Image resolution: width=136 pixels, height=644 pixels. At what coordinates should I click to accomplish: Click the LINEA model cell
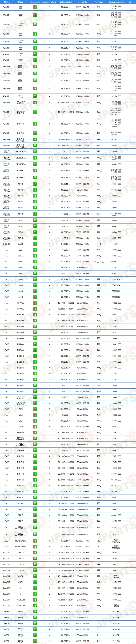click(x=21, y=427)
